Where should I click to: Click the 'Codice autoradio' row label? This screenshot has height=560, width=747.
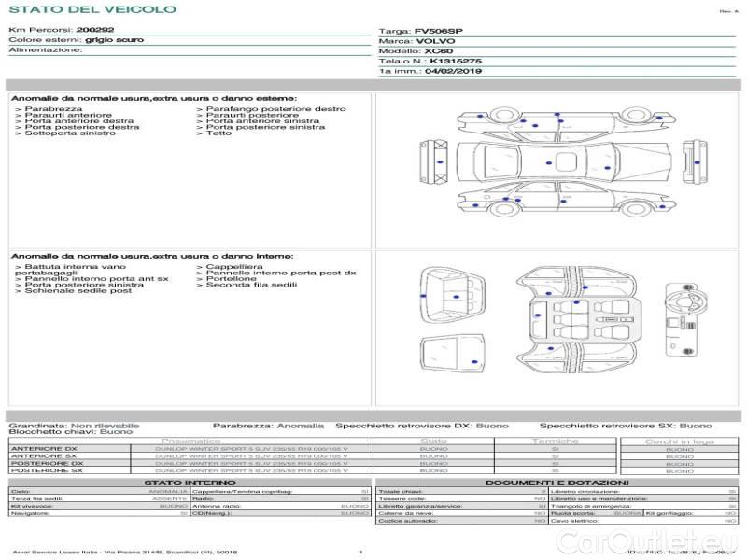[407, 521]
